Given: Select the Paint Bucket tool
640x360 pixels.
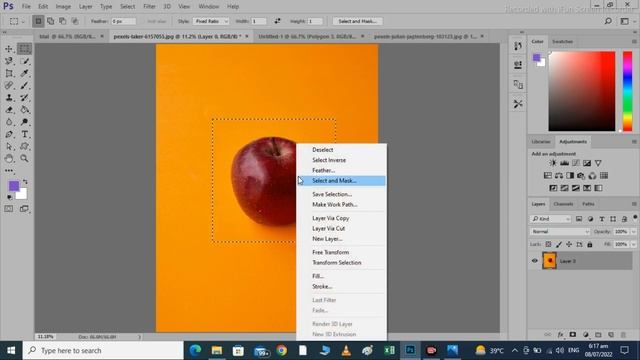Looking at the screenshot, I should 24,110.
